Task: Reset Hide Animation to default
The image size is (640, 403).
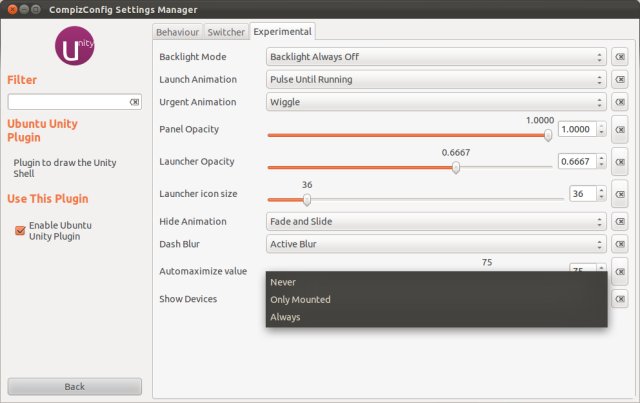Action: [x=620, y=221]
